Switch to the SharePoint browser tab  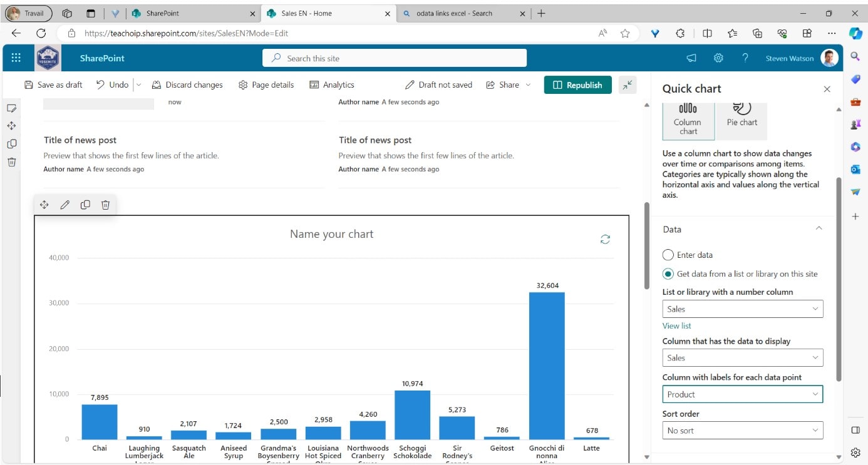click(x=194, y=13)
